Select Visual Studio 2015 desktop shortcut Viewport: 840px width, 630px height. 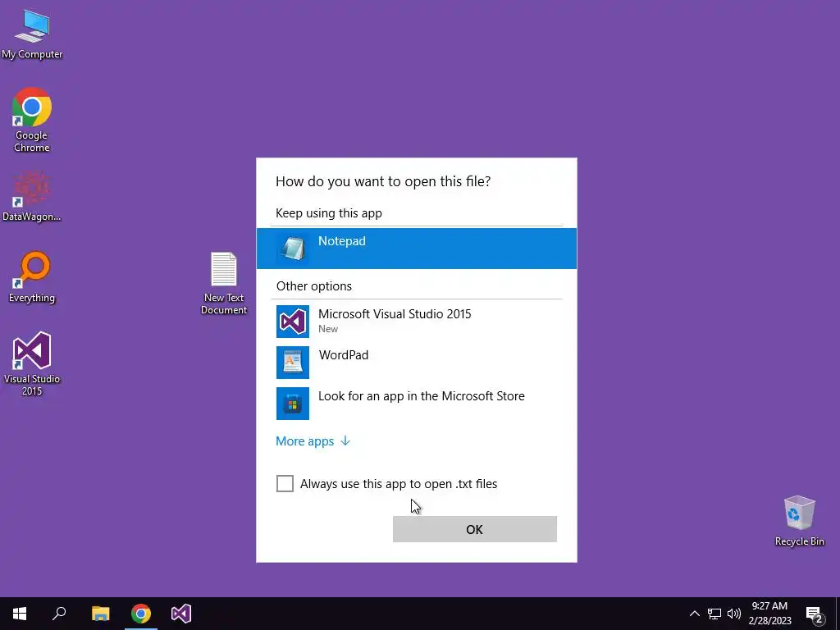[32, 363]
